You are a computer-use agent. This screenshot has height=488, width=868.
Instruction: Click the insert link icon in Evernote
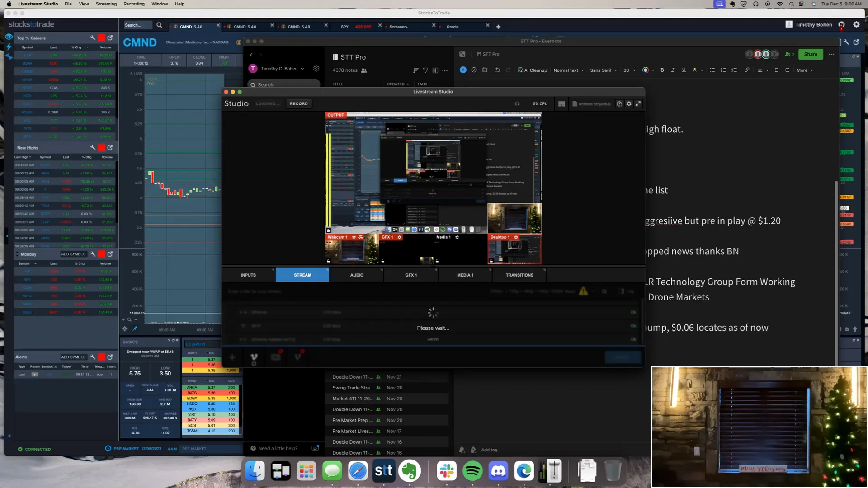point(747,70)
